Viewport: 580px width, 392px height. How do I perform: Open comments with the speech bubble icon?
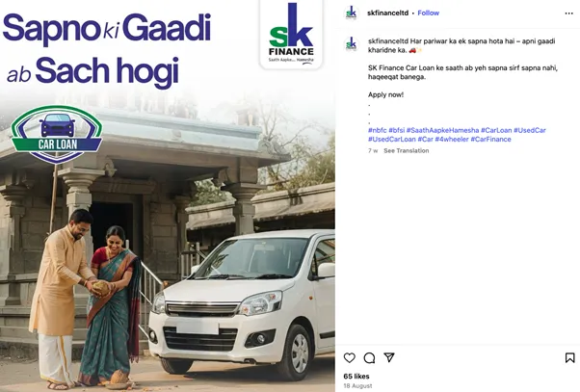(x=369, y=357)
